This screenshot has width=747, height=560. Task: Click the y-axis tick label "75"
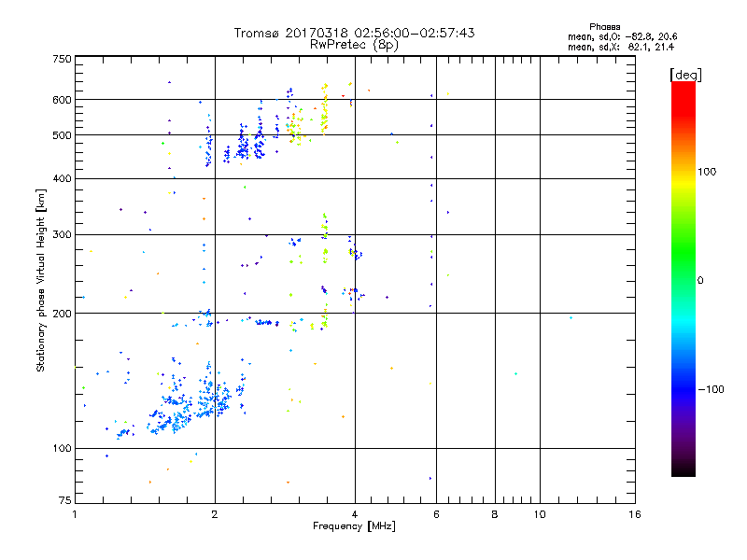coord(65,500)
